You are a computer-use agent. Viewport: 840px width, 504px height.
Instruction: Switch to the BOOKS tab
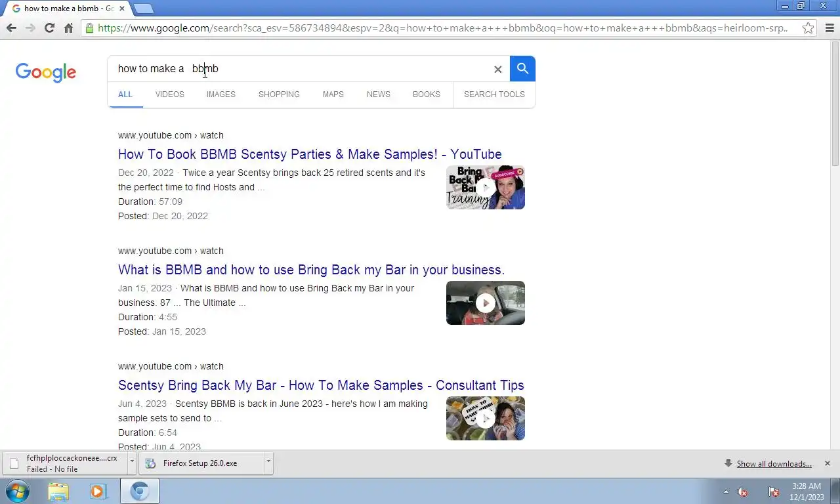(x=427, y=94)
